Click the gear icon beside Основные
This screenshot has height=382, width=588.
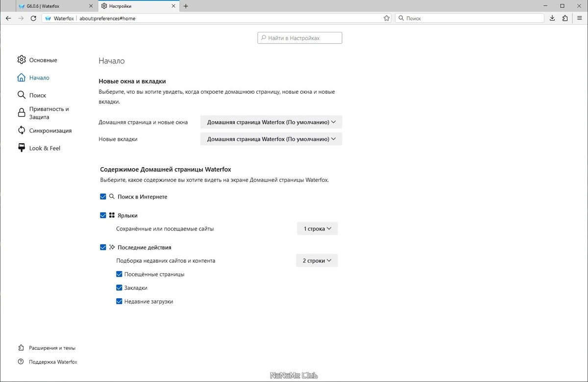[x=22, y=60]
